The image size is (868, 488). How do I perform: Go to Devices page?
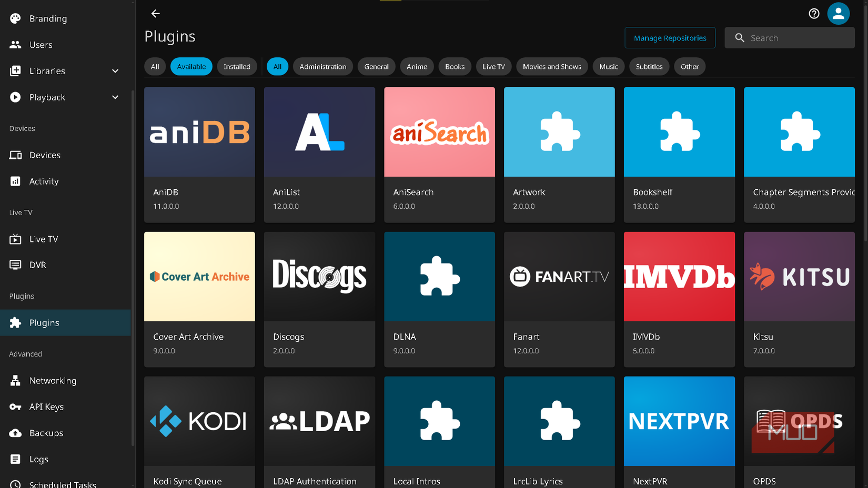pyautogui.click(x=65, y=155)
